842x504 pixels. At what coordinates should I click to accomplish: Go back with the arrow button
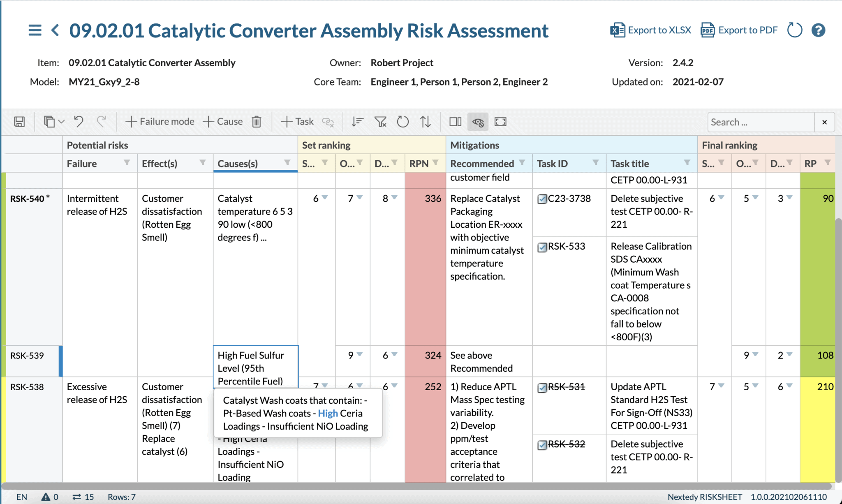click(55, 30)
